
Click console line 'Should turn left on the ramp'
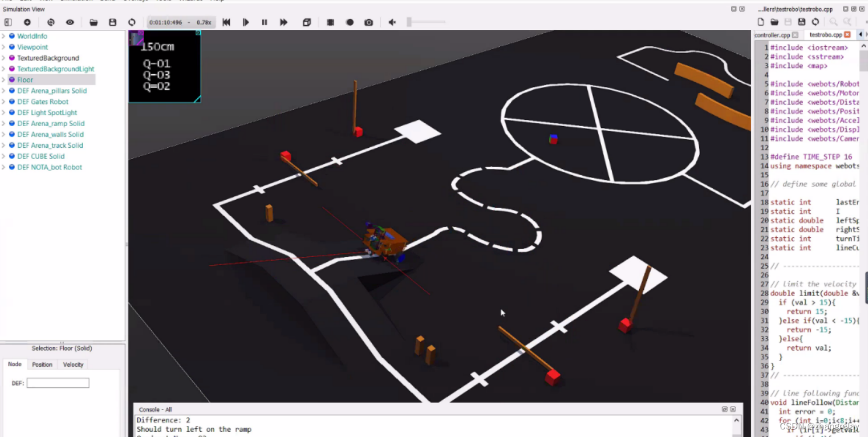coord(194,429)
